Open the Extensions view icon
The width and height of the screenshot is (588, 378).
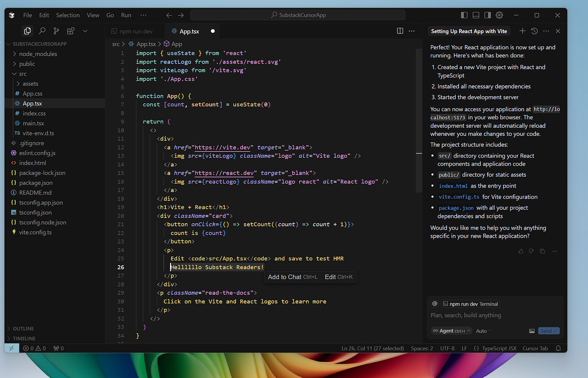[71, 31]
